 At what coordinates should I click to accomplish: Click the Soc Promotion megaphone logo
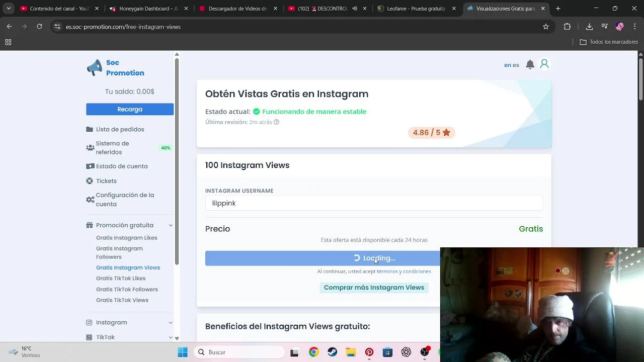pos(94,68)
